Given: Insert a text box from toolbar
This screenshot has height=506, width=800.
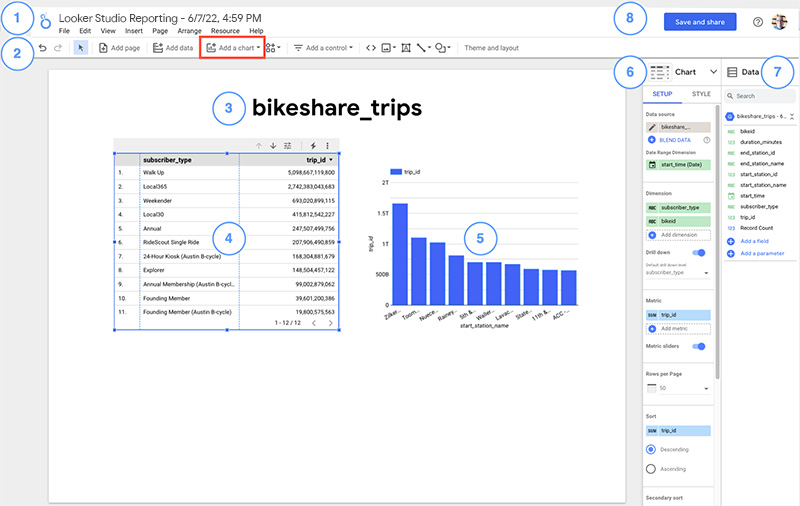Looking at the screenshot, I should (x=406, y=47).
